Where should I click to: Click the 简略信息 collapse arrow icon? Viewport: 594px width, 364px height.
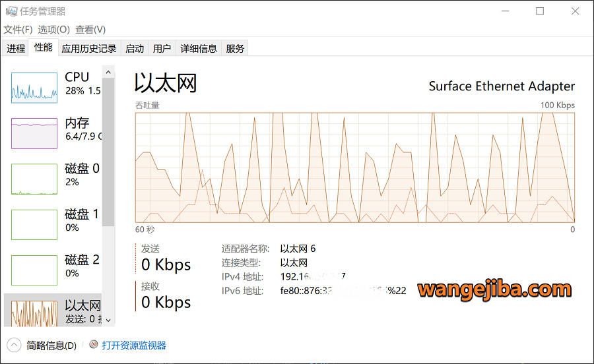(14, 345)
